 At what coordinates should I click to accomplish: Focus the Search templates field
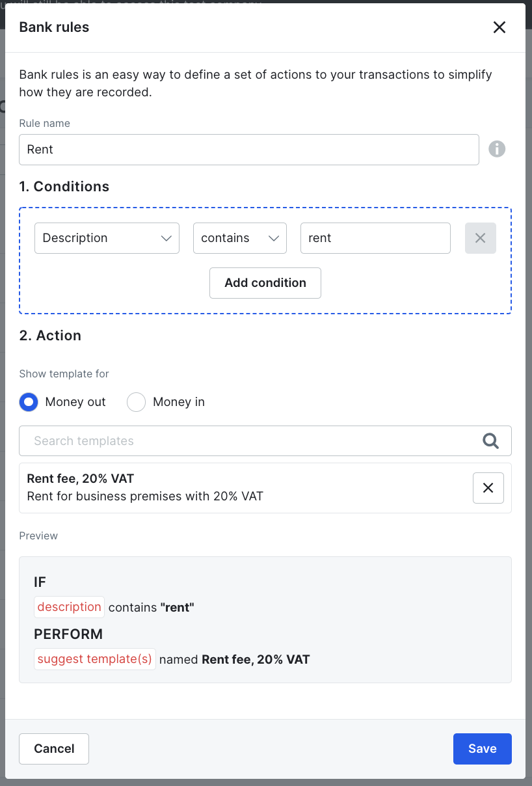click(x=254, y=441)
